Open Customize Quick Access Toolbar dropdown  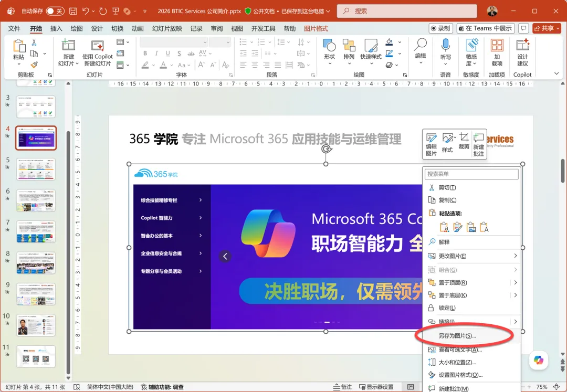pos(145,11)
